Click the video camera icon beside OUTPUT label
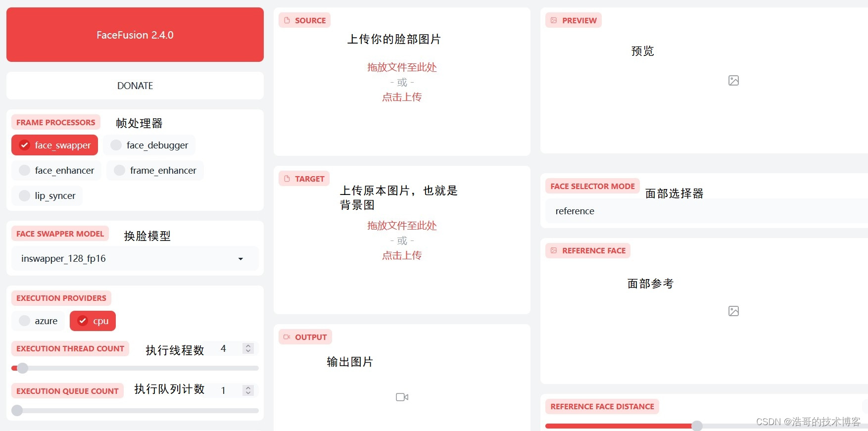868x431 pixels. [x=287, y=337]
